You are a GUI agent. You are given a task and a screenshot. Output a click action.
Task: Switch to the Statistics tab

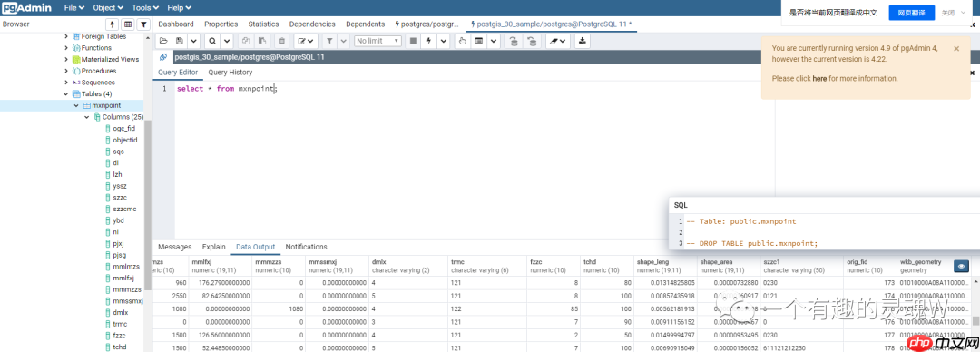(263, 24)
